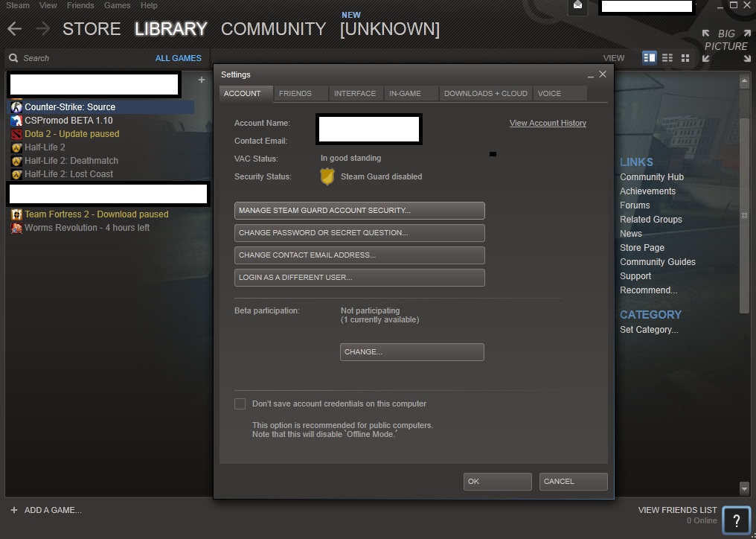Click the Steam Guard shield icon

click(x=327, y=176)
